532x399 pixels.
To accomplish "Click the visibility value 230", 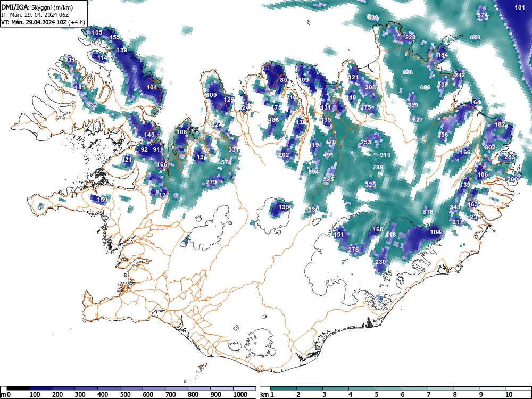I will click(381, 262).
